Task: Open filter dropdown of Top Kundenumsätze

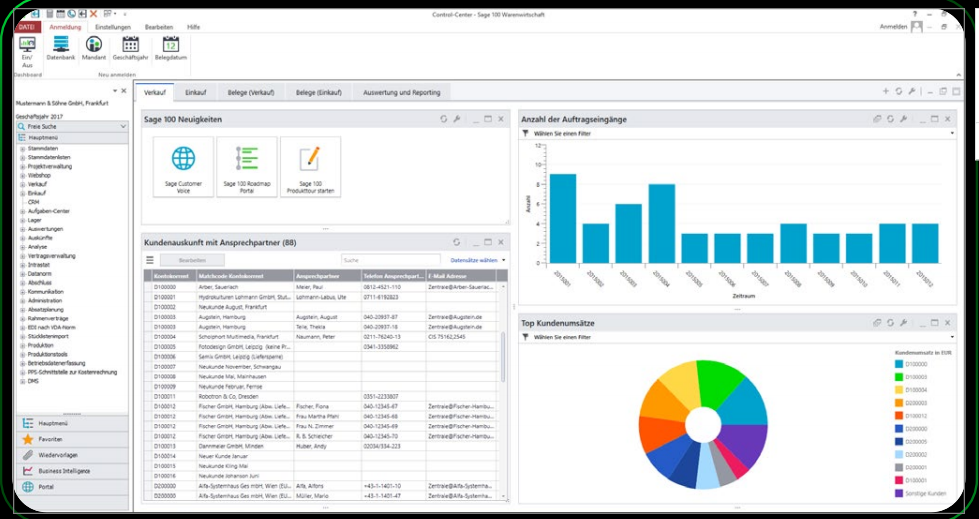Action: tap(952, 337)
